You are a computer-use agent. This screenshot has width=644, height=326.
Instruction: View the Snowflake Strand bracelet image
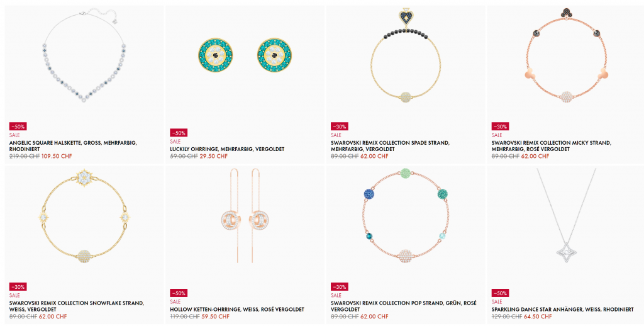pos(84,216)
